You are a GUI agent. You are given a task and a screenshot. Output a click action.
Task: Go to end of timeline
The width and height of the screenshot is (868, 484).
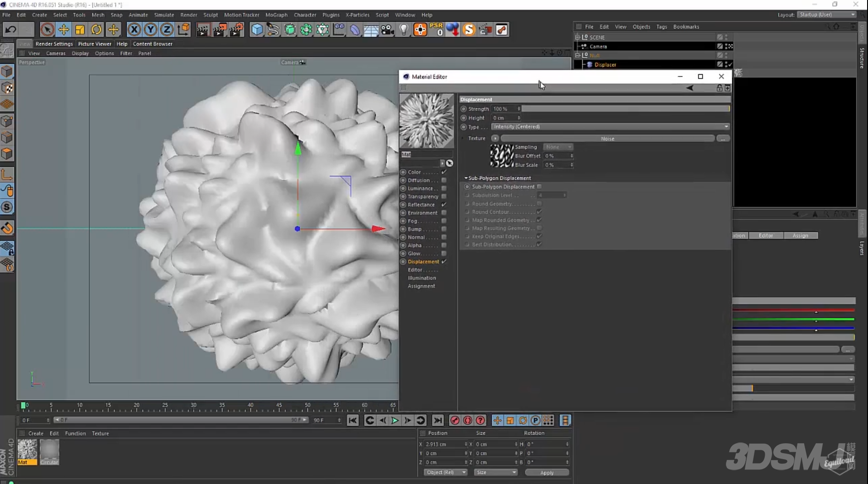click(437, 421)
